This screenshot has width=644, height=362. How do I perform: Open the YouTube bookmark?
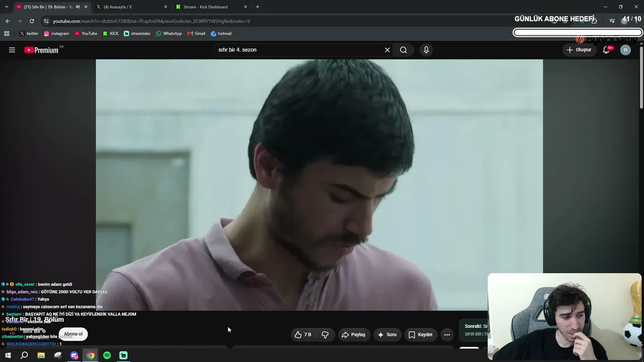coord(86,34)
